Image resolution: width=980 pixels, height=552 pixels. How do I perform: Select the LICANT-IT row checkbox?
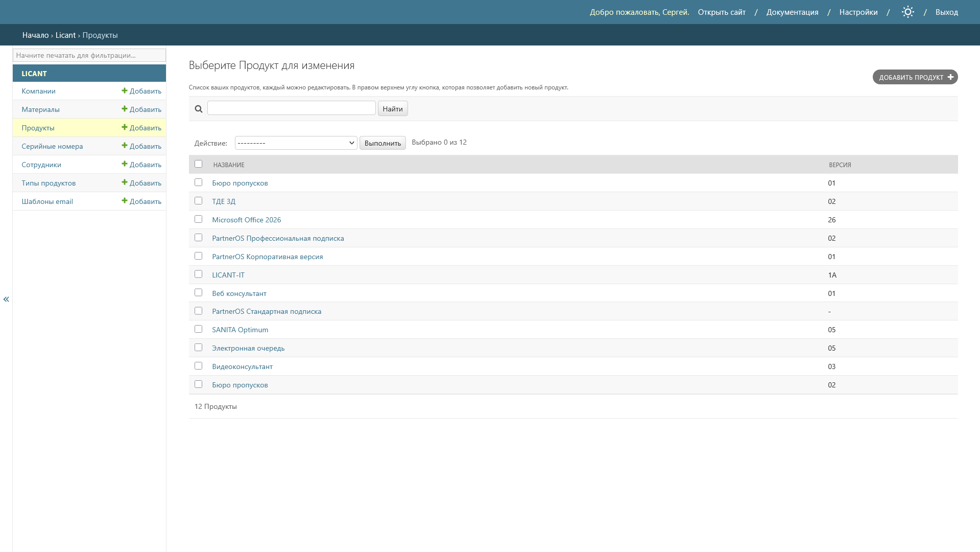(199, 274)
